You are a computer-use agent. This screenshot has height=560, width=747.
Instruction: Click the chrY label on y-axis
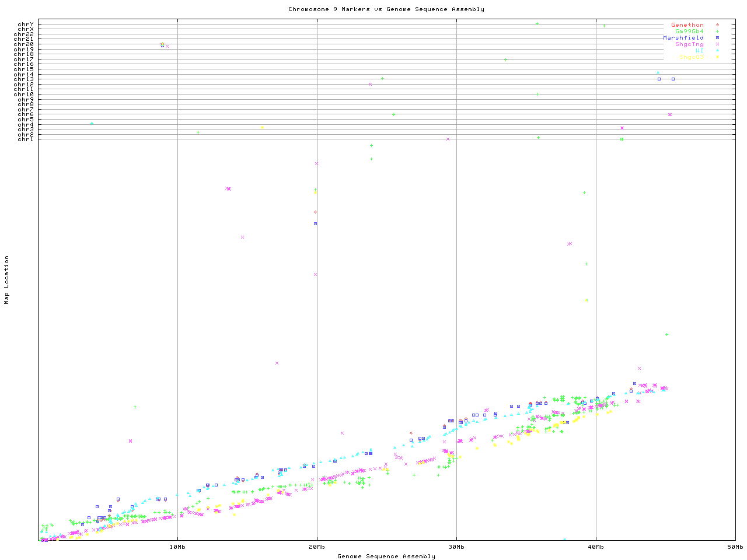(x=25, y=24)
